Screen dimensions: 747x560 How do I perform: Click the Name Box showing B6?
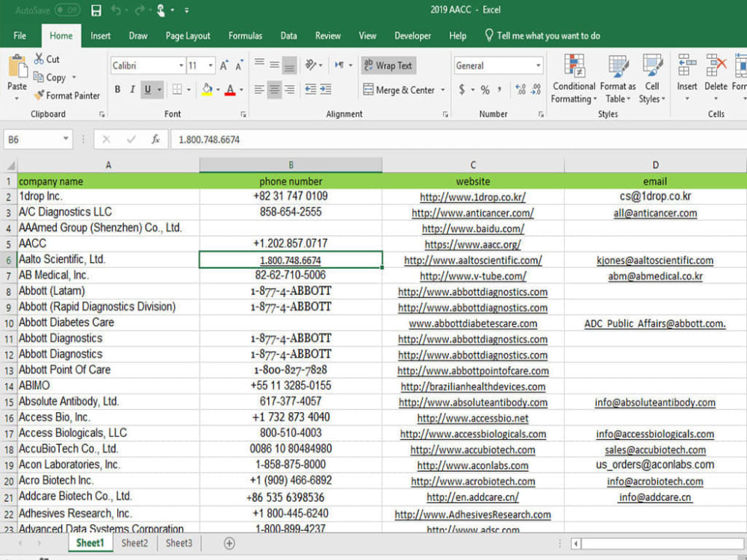pos(38,140)
